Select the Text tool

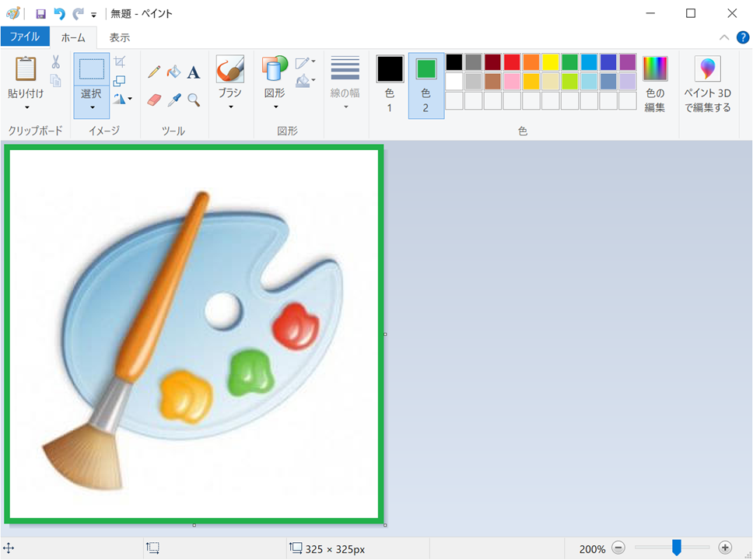pyautogui.click(x=194, y=72)
